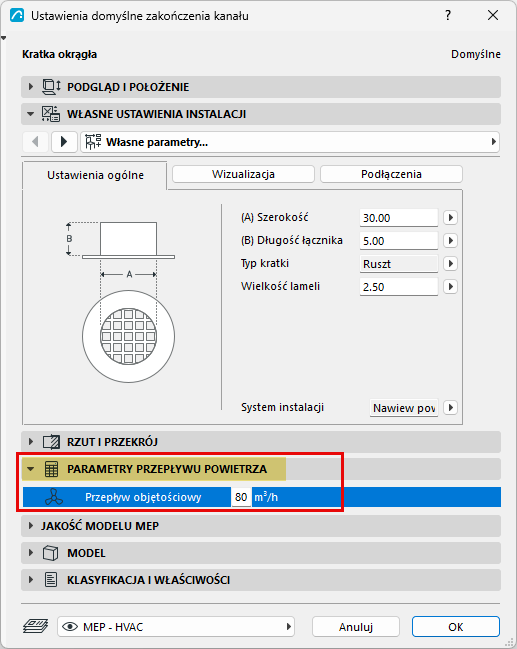Click the Wielkość lameli field 2.50
The width and height of the screenshot is (517, 649).
tap(399, 287)
